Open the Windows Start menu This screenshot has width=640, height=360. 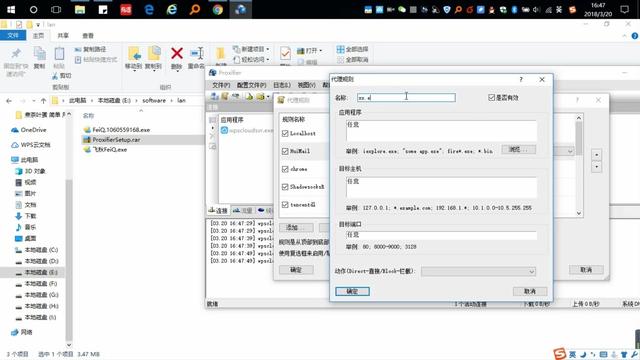(x=11, y=9)
